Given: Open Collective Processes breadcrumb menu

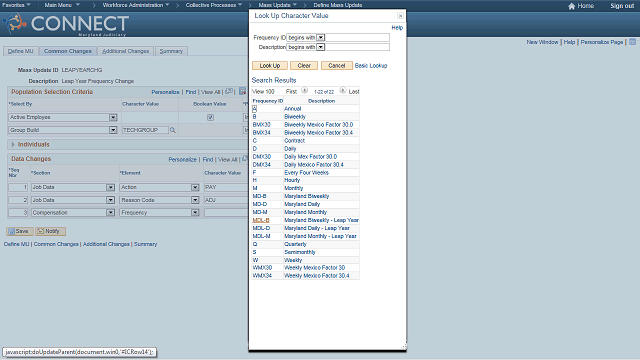Looking at the screenshot, I should coord(214,5).
